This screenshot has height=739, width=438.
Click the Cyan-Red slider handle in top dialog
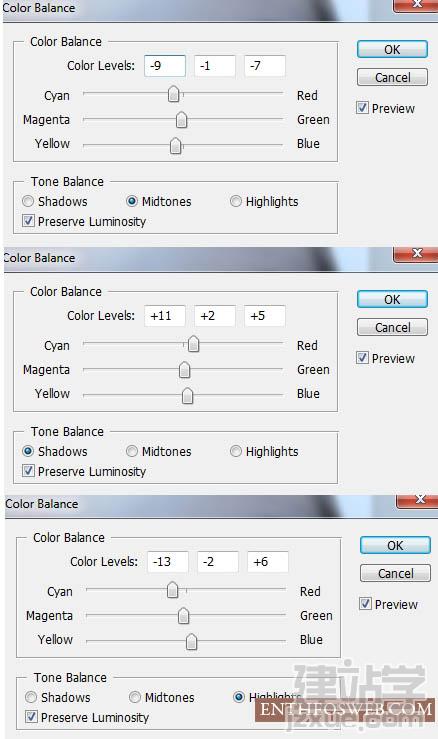(174, 94)
